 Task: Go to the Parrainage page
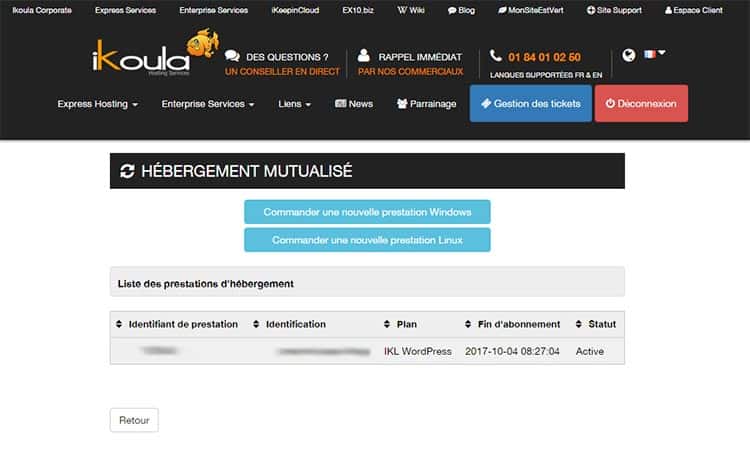[x=426, y=104]
